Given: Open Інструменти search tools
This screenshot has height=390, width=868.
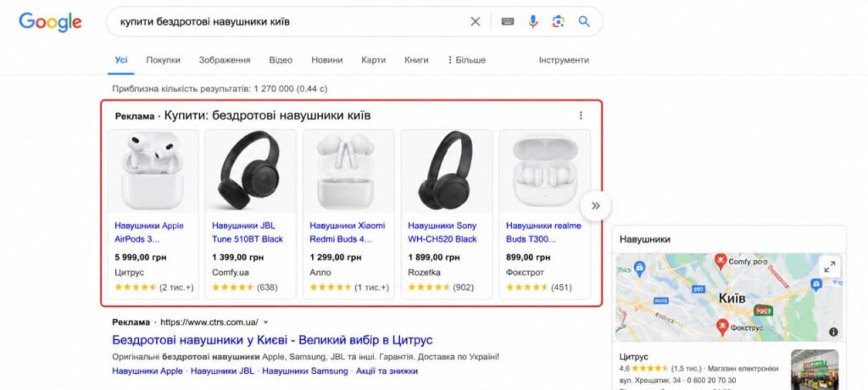Looking at the screenshot, I should pyautogui.click(x=564, y=60).
